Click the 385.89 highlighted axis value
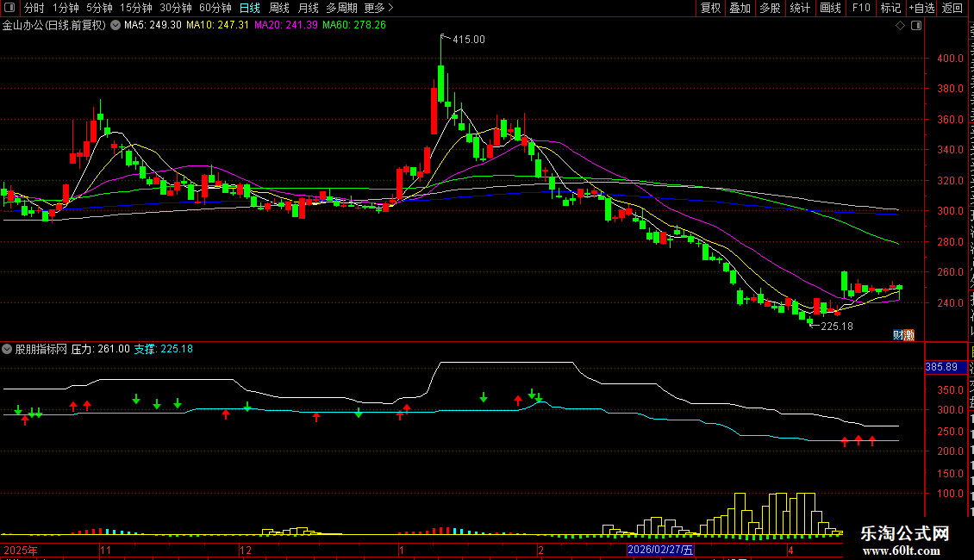Image resolution: width=974 pixels, height=560 pixels. (x=946, y=367)
